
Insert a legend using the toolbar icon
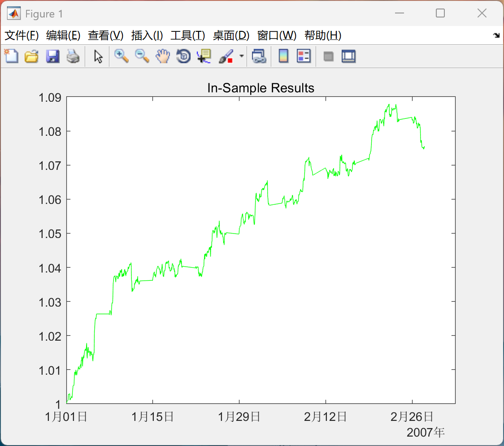304,56
